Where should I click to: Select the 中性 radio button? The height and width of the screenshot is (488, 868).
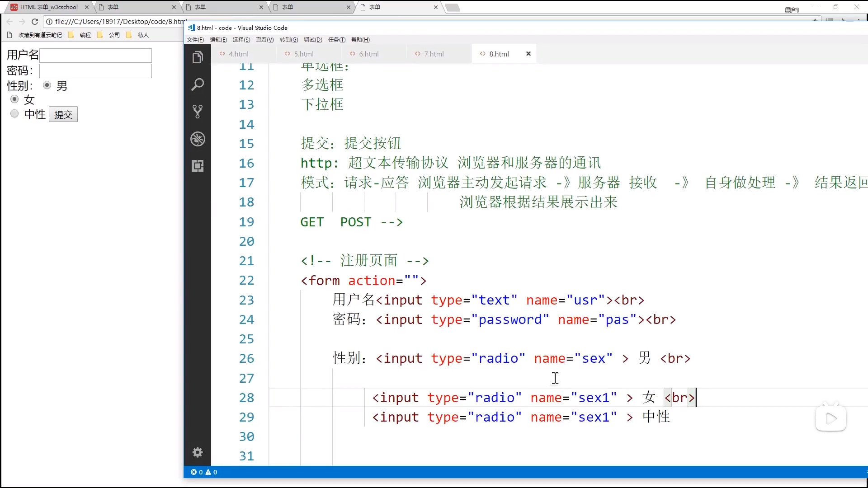coord(14,113)
